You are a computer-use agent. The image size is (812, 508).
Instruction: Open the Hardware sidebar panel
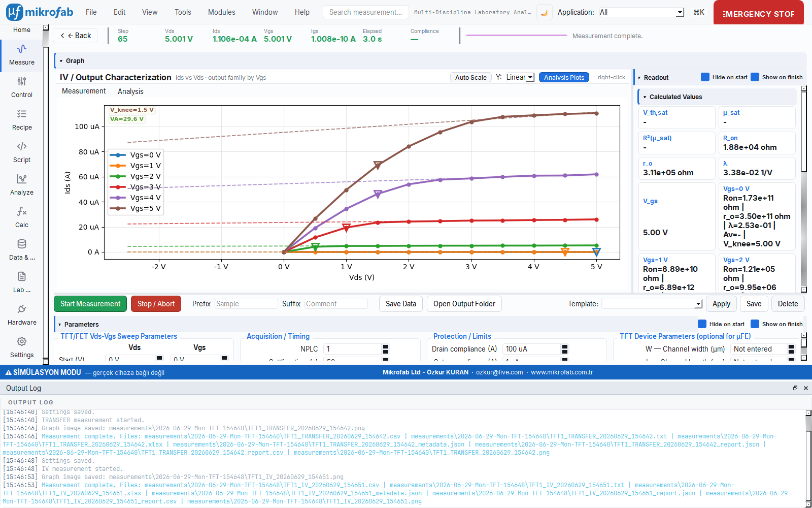tap(22, 315)
